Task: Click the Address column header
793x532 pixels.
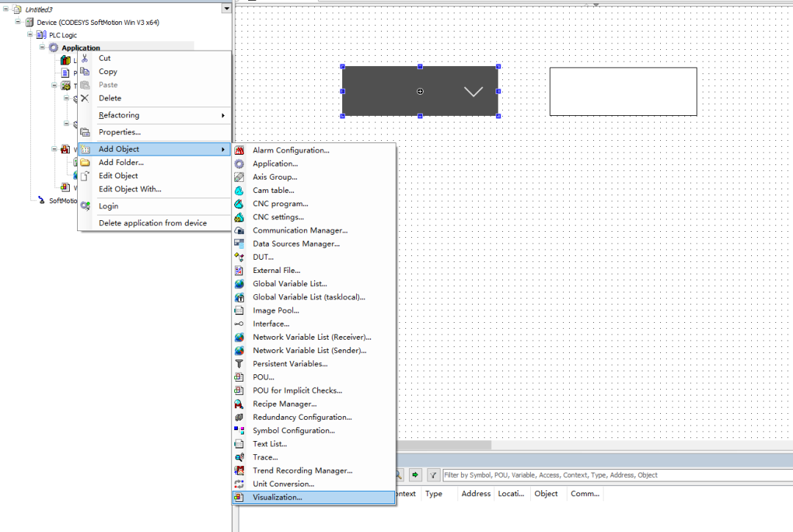Action: pyautogui.click(x=476, y=494)
